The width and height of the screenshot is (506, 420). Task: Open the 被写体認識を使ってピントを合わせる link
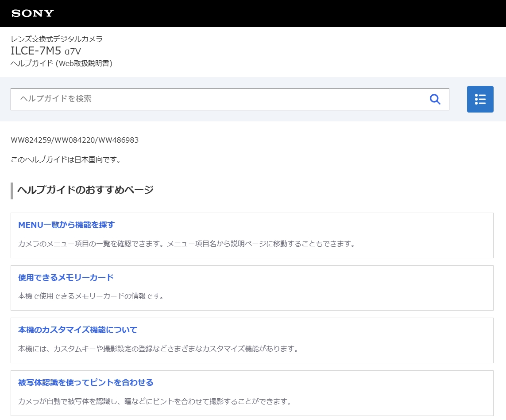85,383
